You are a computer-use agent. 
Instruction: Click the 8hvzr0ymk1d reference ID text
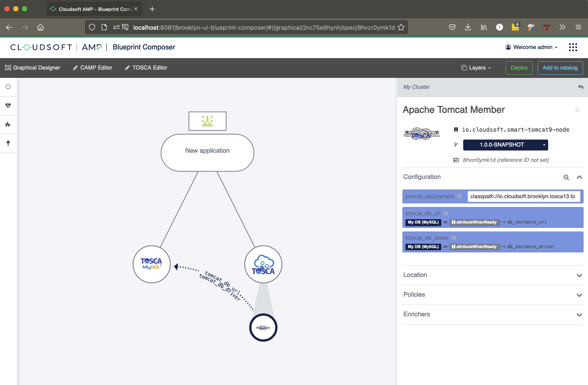[506, 160]
